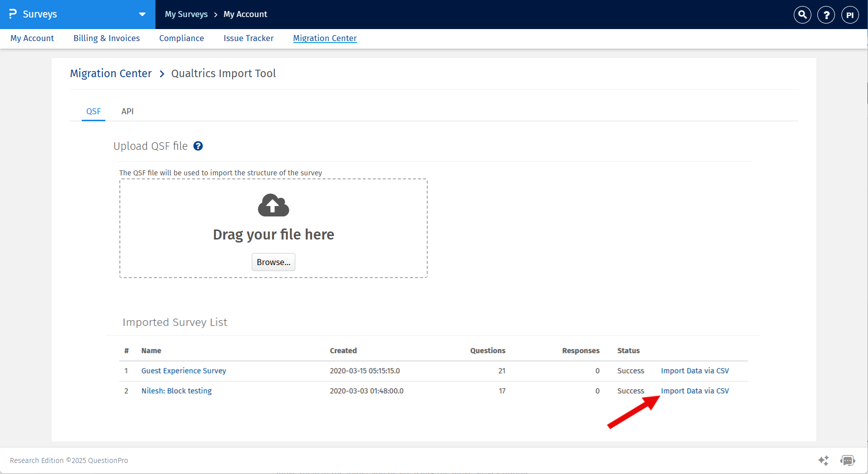868x474 pixels.
Task: Open the Nilesh: Block testing survey link
Action: click(x=177, y=391)
